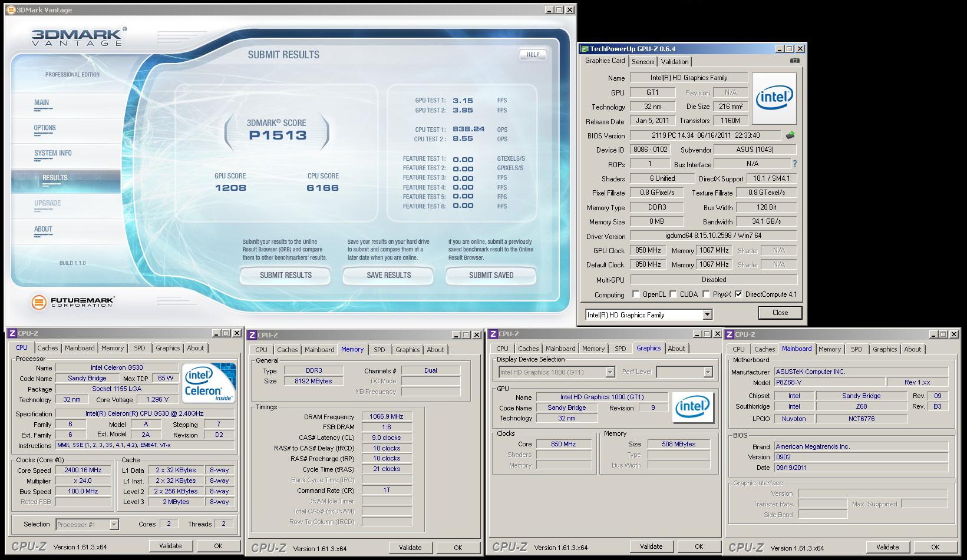Click OK in the CPU-Z Memory window
The image size is (967, 560).
click(x=458, y=548)
